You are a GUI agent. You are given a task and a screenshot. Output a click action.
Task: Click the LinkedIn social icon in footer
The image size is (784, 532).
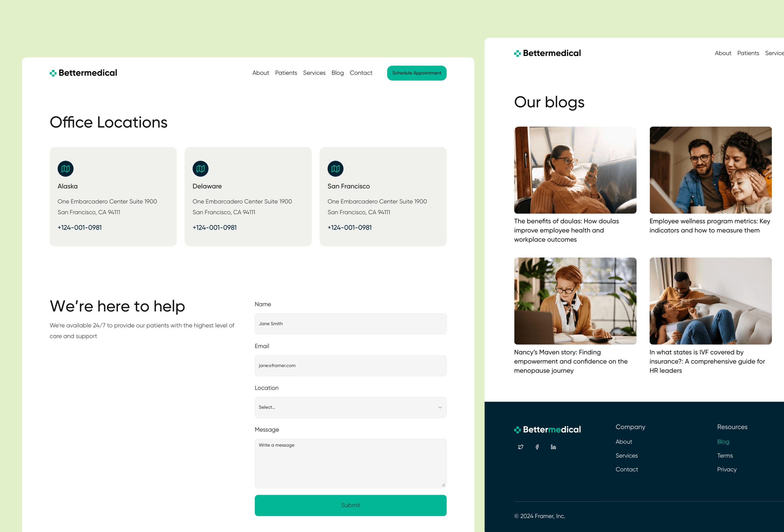(x=552, y=447)
